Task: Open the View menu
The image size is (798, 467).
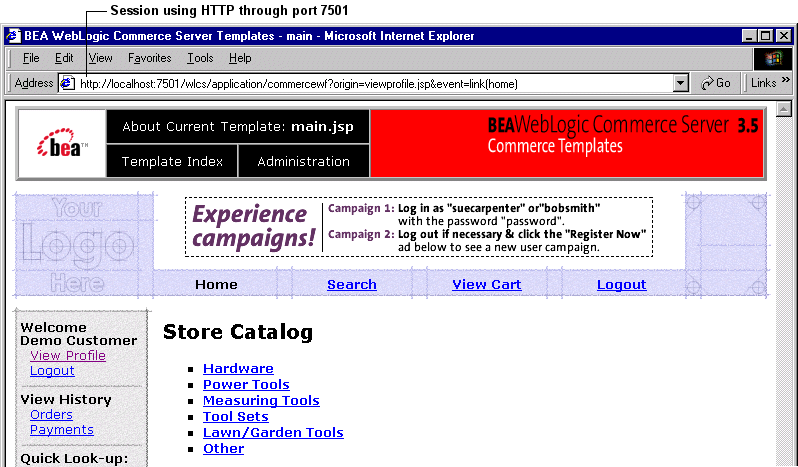Action: pos(100,58)
